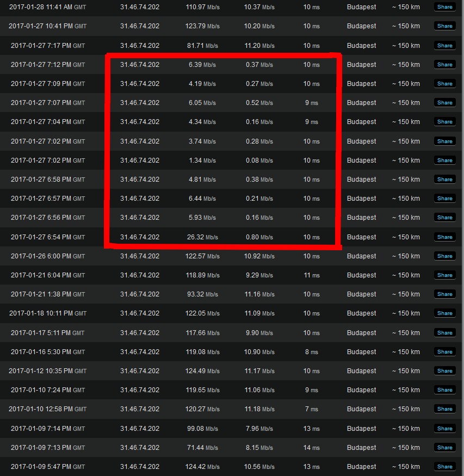Select the 0.27 Mb/s upload value

point(259,84)
